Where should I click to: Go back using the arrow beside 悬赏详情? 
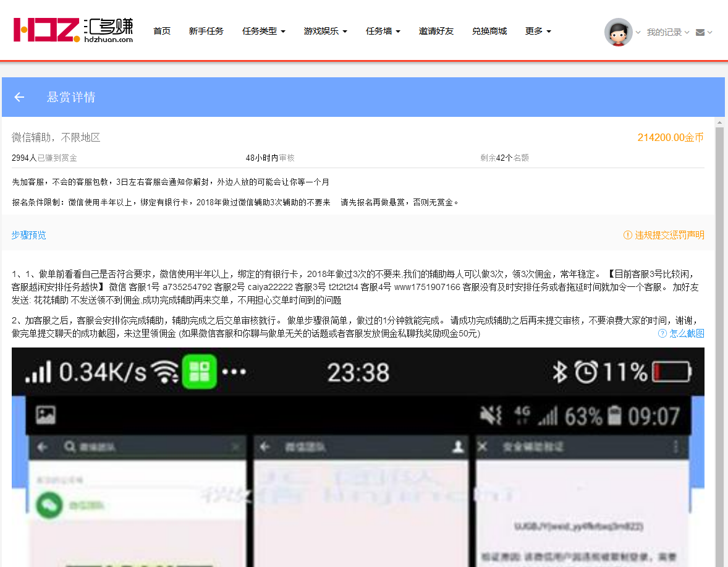[x=19, y=96]
